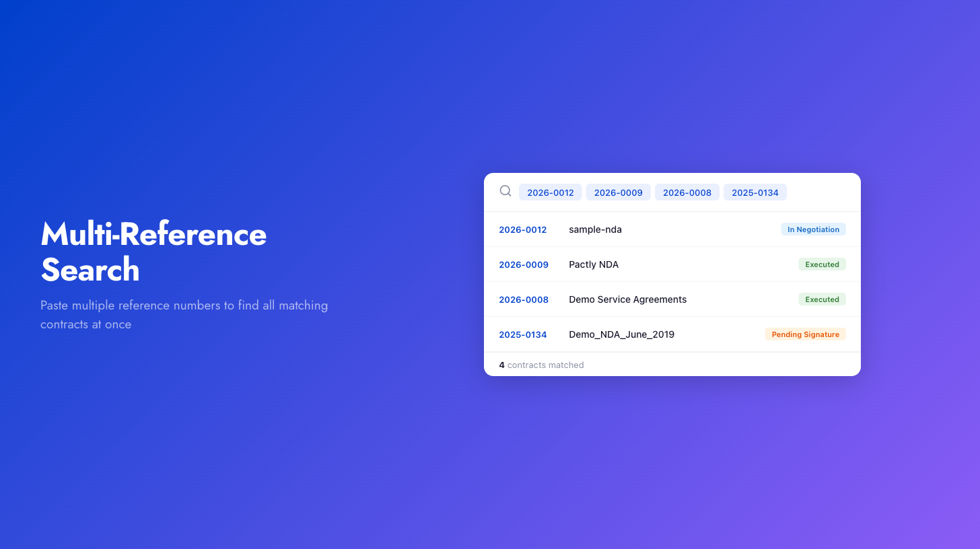Click the 4 contracts matched footer text
The width and height of the screenshot is (980, 549).
tap(542, 365)
